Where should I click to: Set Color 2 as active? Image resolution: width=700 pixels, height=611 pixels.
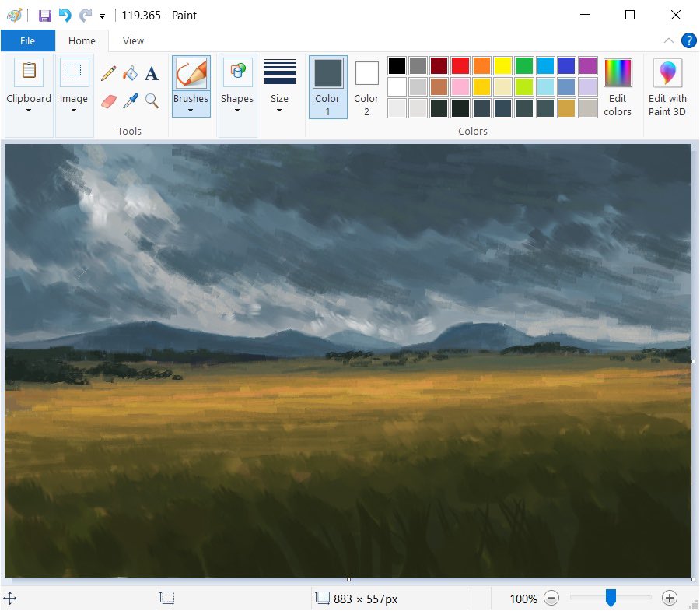pos(366,87)
